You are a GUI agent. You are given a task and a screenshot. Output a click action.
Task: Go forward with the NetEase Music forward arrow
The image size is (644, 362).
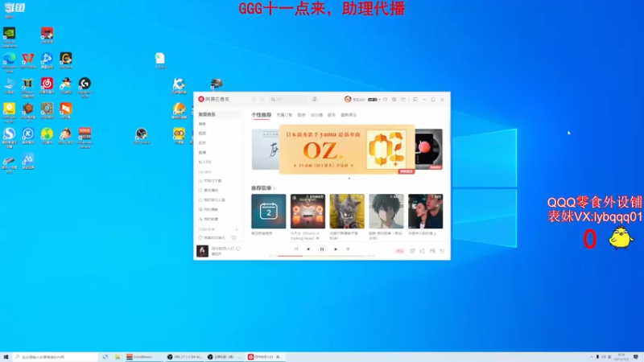click(x=263, y=99)
